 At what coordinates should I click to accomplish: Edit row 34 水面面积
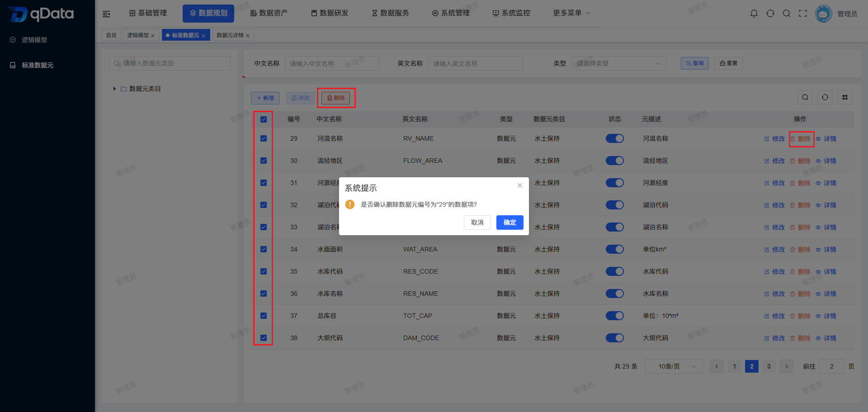774,250
